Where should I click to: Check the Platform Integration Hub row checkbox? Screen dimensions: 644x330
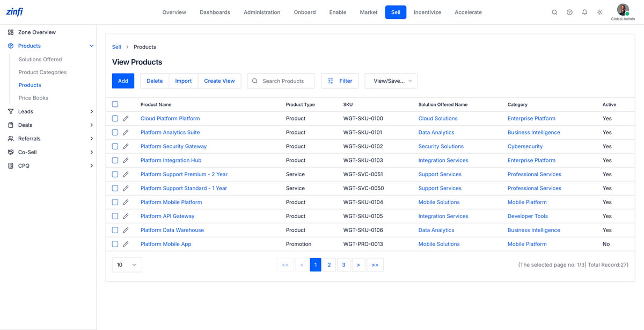115,160
